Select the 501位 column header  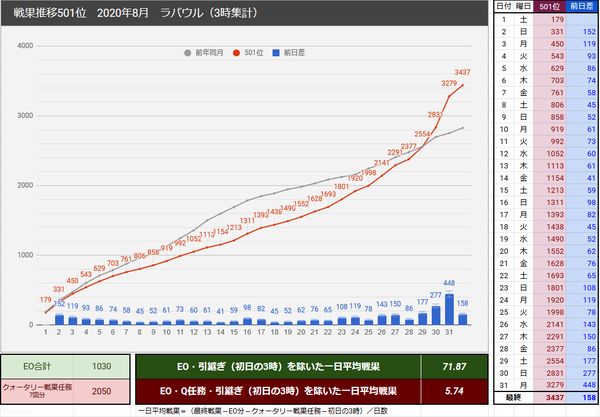pyautogui.click(x=549, y=6)
